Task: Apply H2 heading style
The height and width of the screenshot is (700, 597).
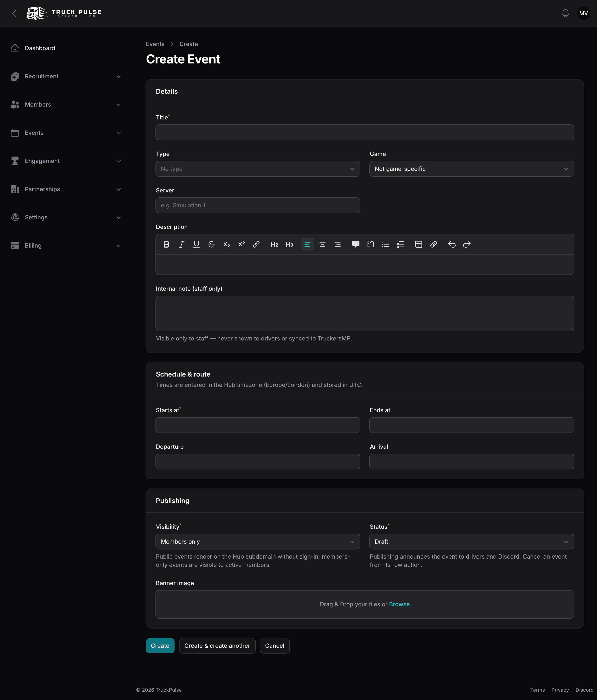Action: 274,244
